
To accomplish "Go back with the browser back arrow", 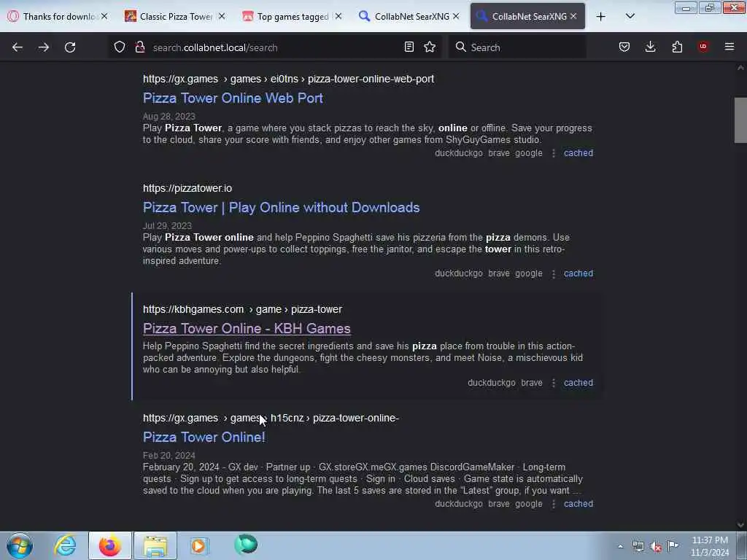I will (18, 47).
